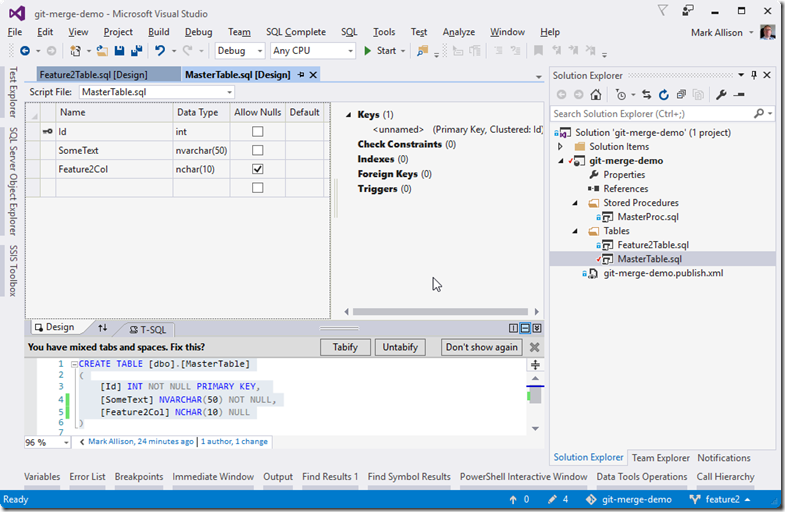Image resolution: width=785 pixels, height=512 pixels.
Task: Click the Save All icon
Action: (x=136, y=51)
